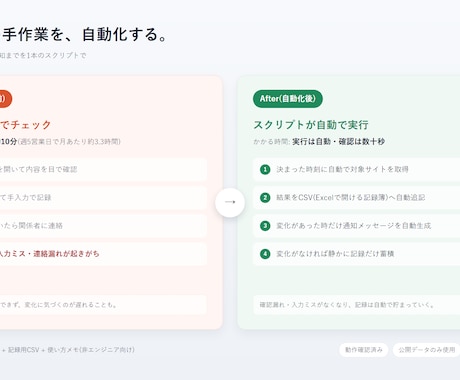This screenshot has width=460, height=380.
Task: Click the 公開データのみ使用 tag
Action: pos(426,350)
